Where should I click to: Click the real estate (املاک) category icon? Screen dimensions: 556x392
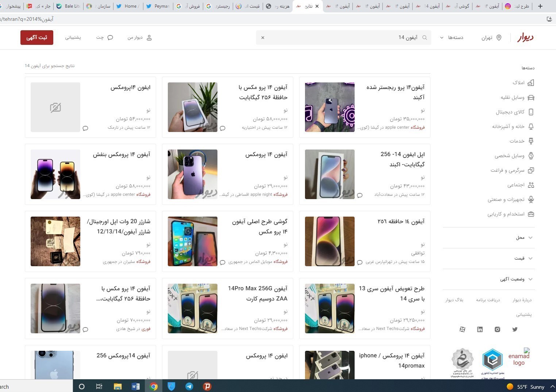[x=531, y=83]
